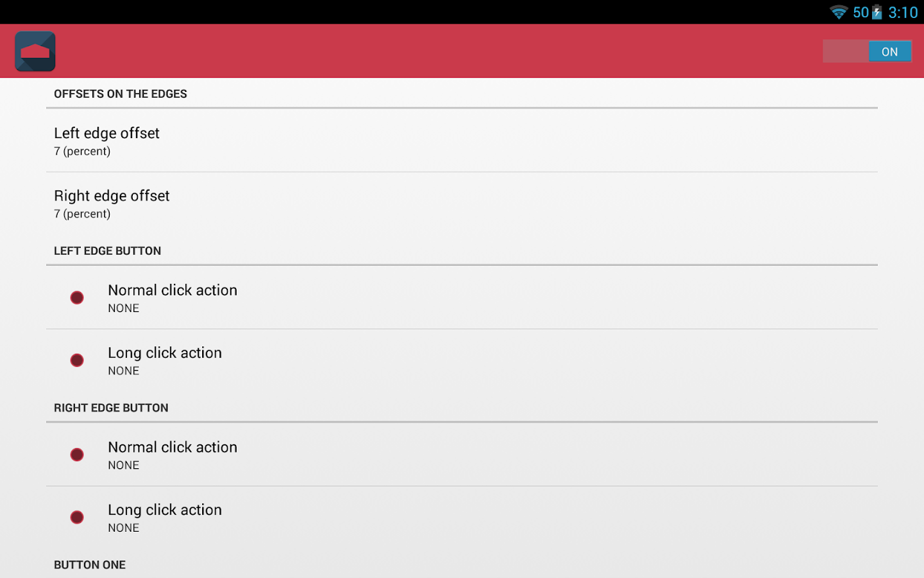This screenshot has height=578, width=924.
Task: Click red dot beside Right Edge Long click action
Action: pyautogui.click(x=77, y=517)
